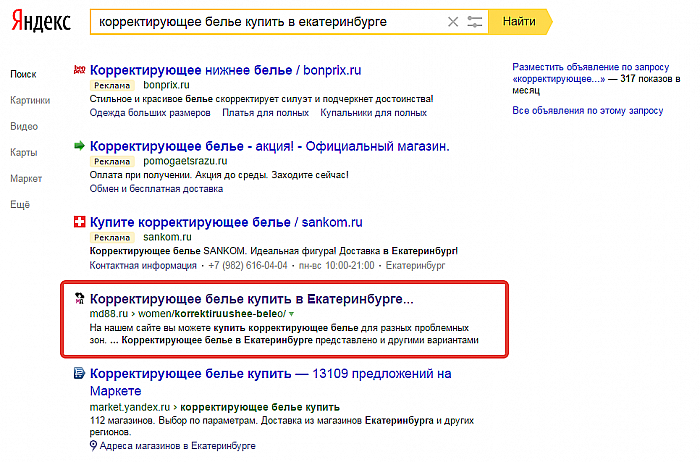Click Yandex Market favicon beside Маркет result
Image resolution: width=700 pixels, height=462 pixels.
pos(79,373)
